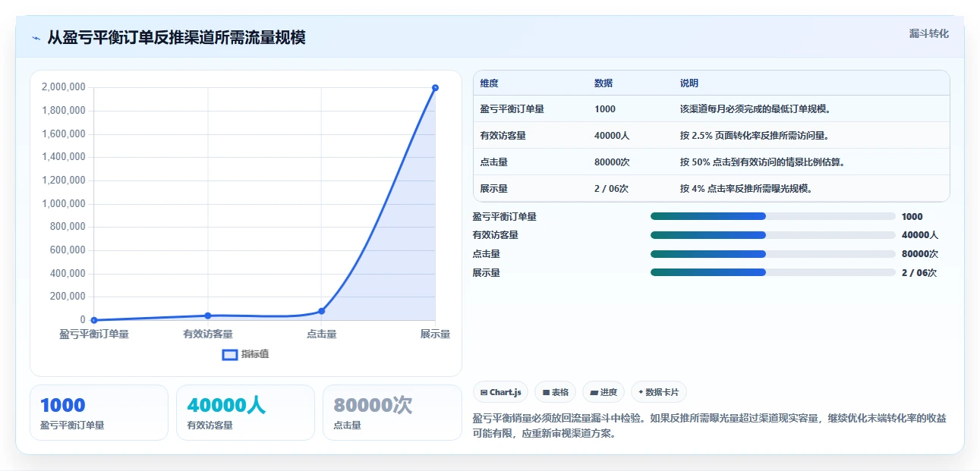Click the 40000人 有效访客量 data card

tap(245, 413)
